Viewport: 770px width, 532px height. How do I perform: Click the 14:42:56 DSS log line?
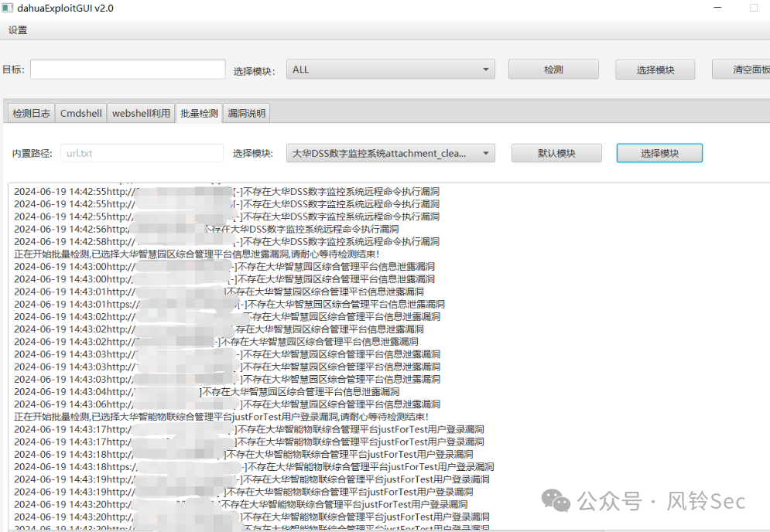click(x=207, y=229)
